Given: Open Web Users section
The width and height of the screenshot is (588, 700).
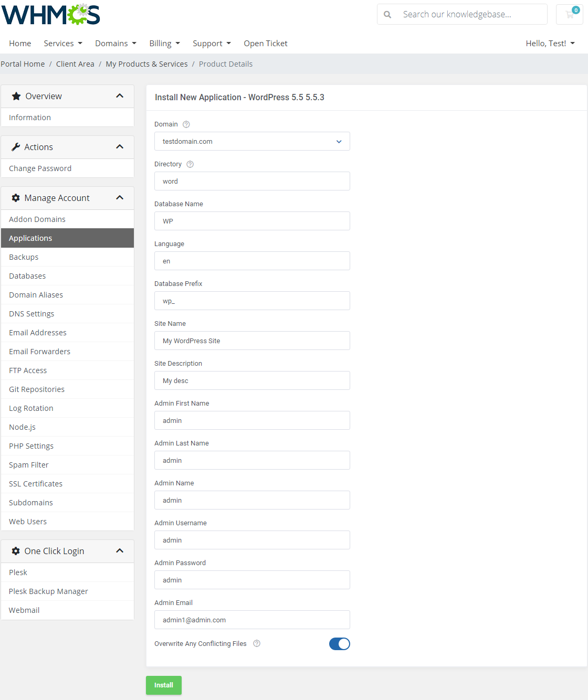Looking at the screenshot, I should [67, 522].
